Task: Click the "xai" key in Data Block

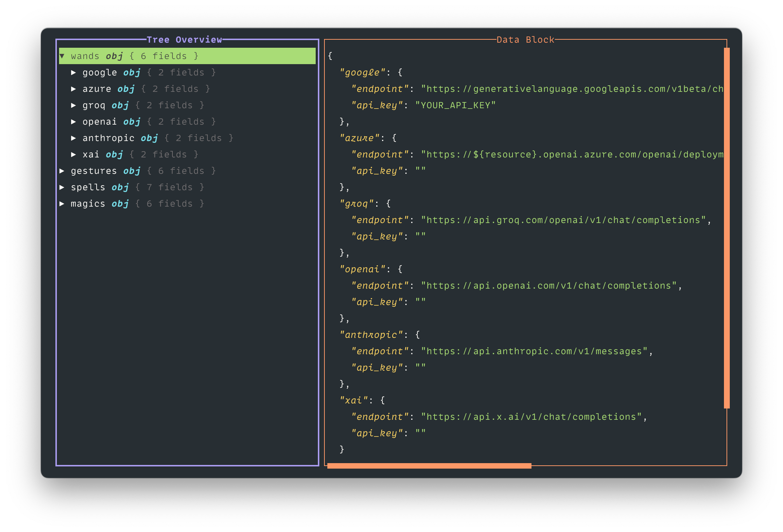Action: coord(354,400)
